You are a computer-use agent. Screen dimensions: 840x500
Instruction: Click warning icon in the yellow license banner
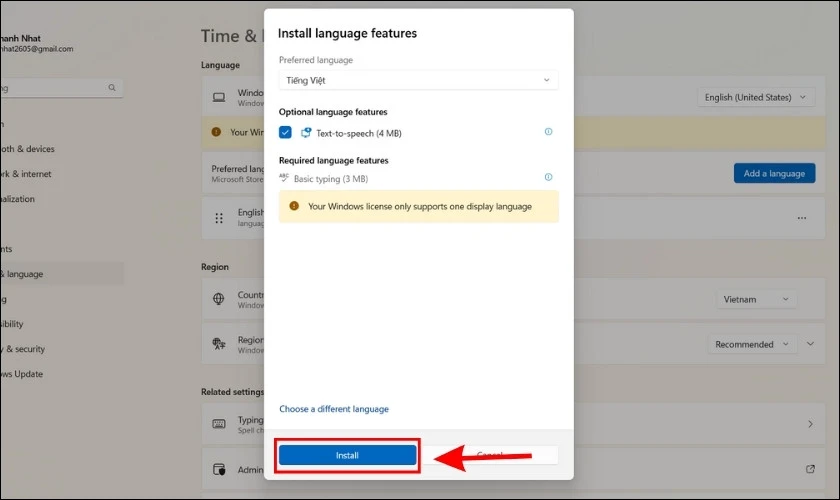click(x=216, y=132)
